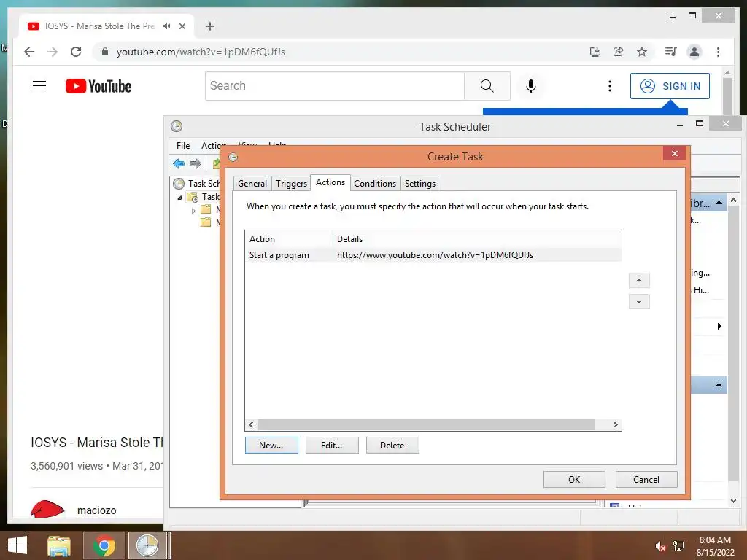
Task: Click the padlock site info icon
Action: click(105, 52)
